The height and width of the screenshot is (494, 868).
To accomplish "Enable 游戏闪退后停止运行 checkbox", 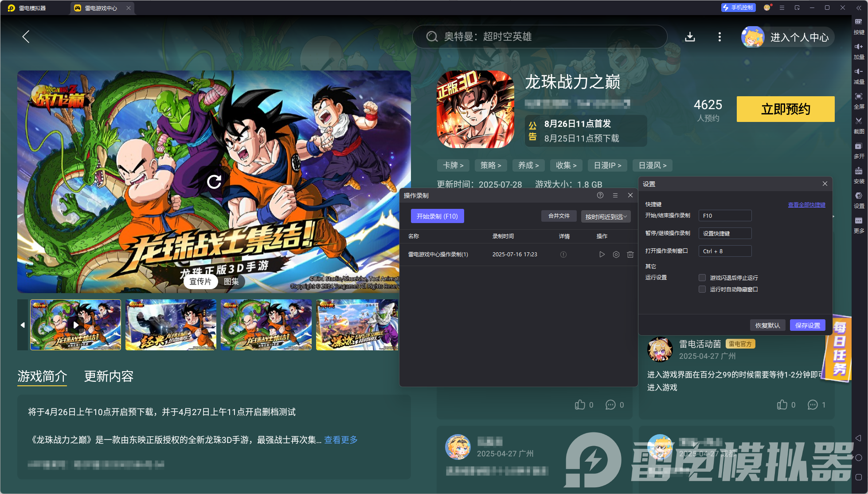I will click(x=702, y=278).
